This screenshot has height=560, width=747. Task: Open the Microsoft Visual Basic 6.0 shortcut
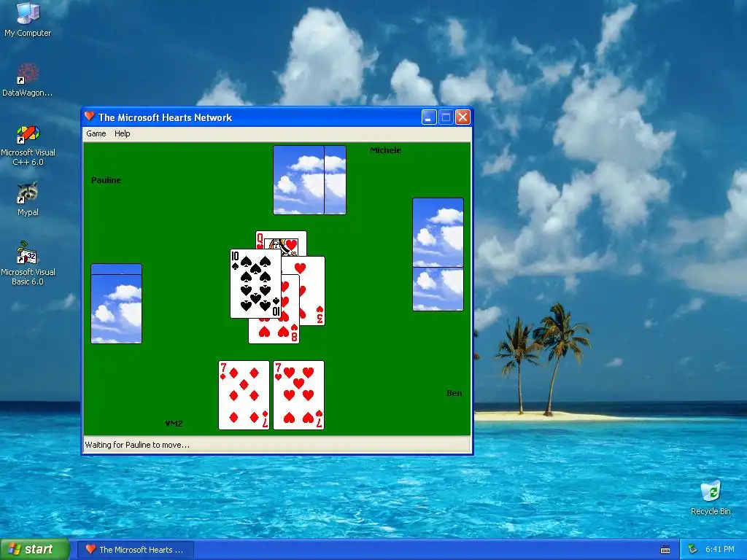click(28, 263)
